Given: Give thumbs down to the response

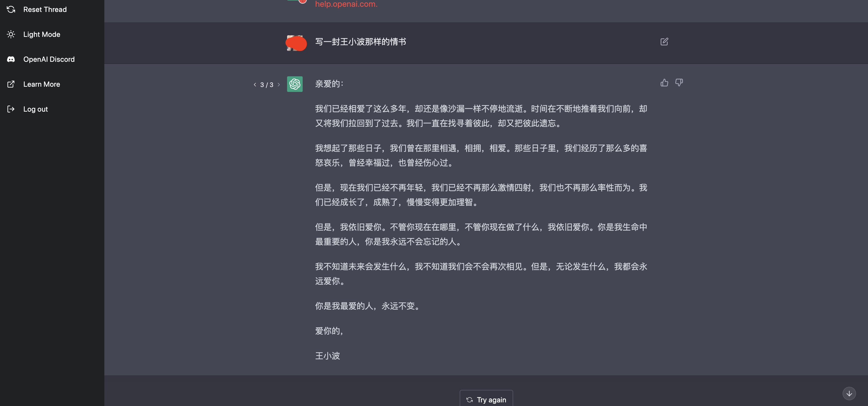Looking at the screenshot, I should [x=679, y=83].
